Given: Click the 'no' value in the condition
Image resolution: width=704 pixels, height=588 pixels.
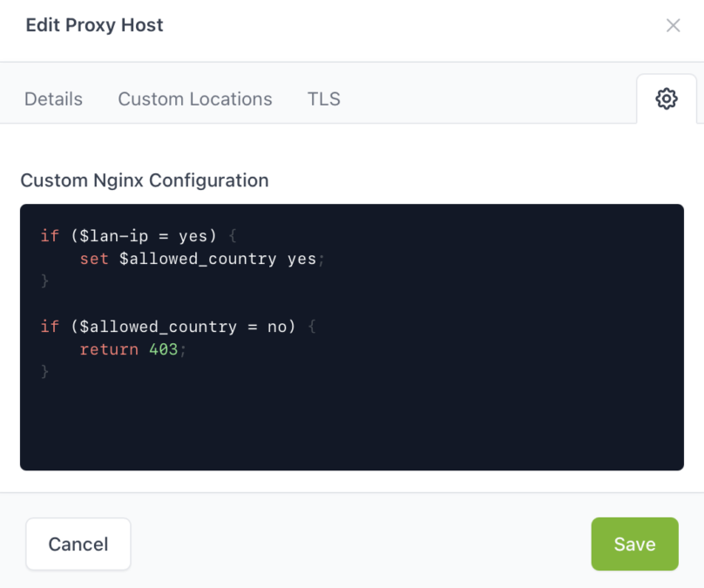Looking at the screenshot, I should tap(277, 327).
